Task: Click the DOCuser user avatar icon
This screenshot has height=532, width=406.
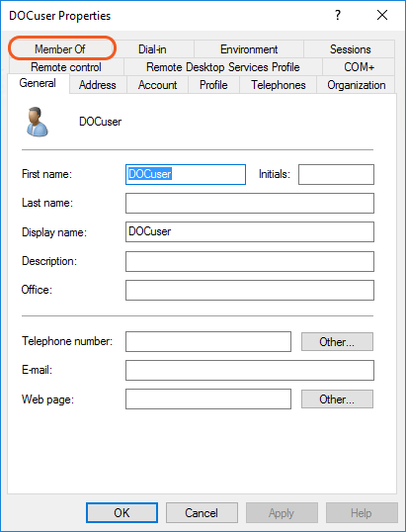Action: 37,122
